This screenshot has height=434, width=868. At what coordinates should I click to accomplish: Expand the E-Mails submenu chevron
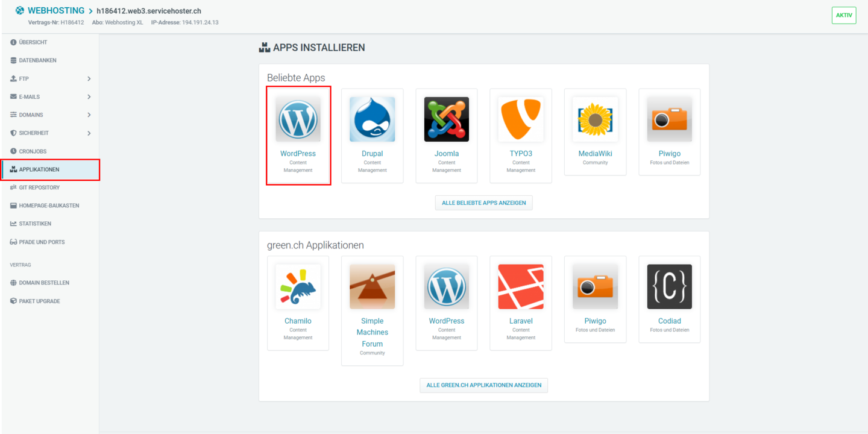89,96
